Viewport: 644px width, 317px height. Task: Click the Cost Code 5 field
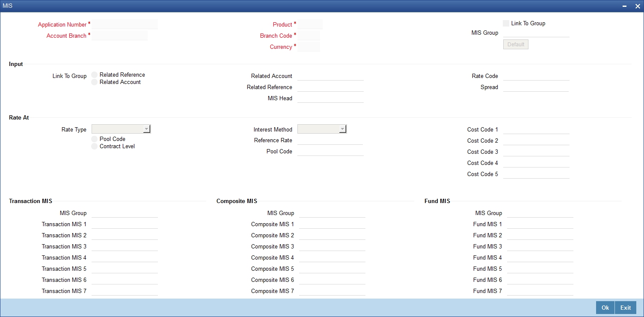pos(536,174)
